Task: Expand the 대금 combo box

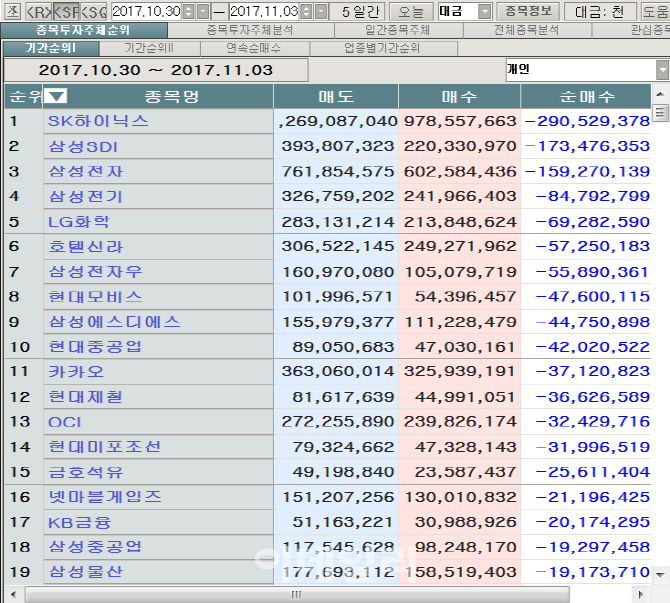Action: [485, 12]
